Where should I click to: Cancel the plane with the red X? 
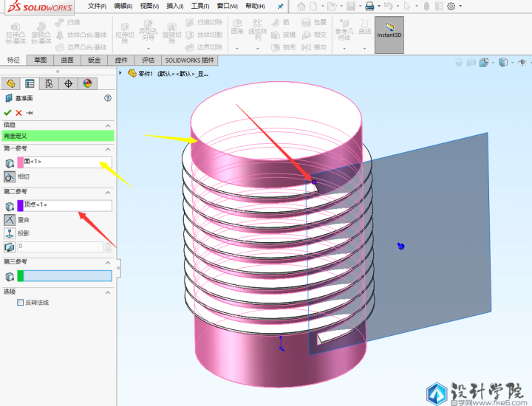tap(18, 112)
